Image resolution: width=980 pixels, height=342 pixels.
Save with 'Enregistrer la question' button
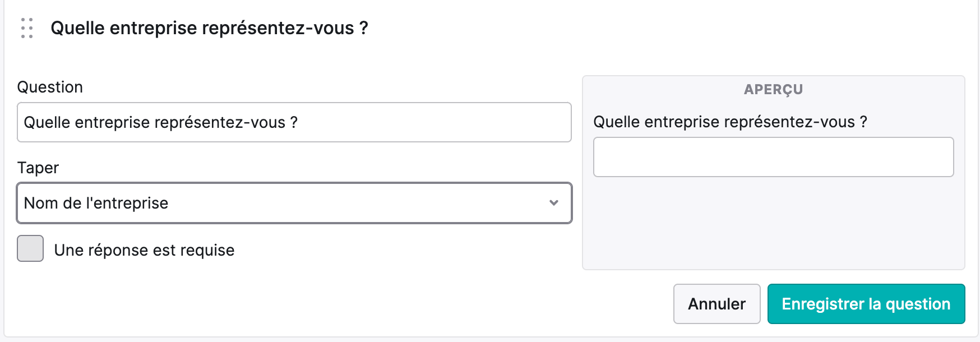[x=866, y=304]
